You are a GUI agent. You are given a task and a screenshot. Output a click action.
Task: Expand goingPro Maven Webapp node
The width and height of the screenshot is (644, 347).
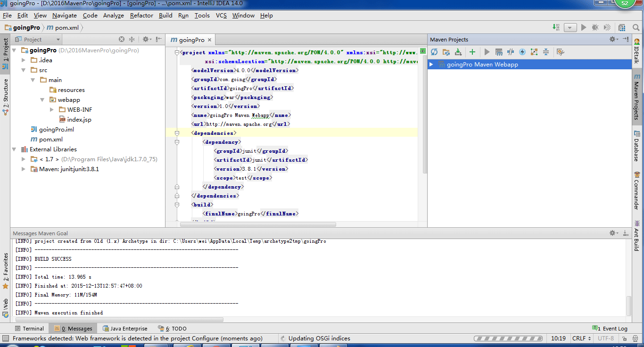[x=431, y=64]
